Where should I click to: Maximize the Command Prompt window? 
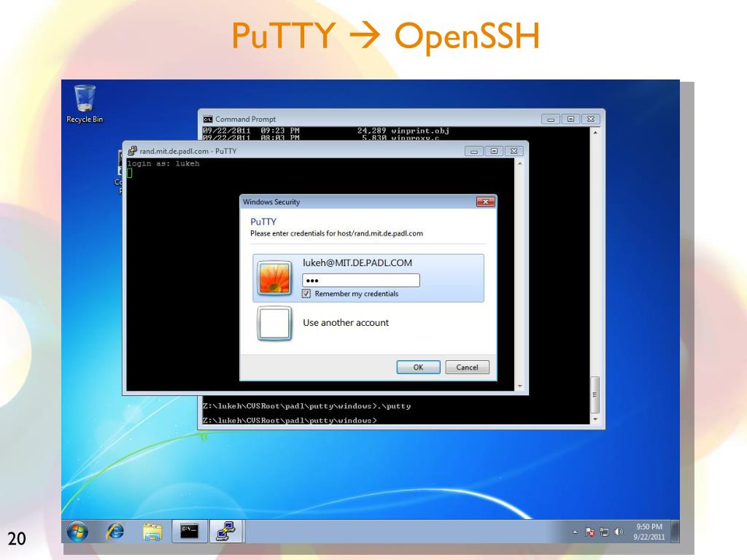[570, 119]
